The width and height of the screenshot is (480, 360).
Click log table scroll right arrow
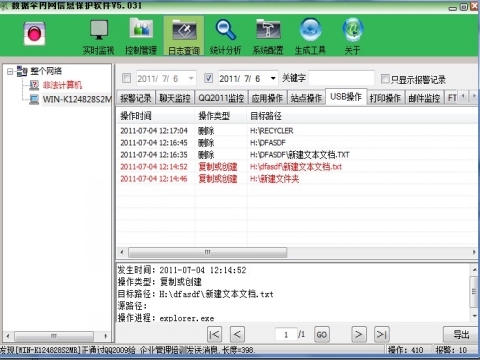pyautogui.click(x=474, y=252)
